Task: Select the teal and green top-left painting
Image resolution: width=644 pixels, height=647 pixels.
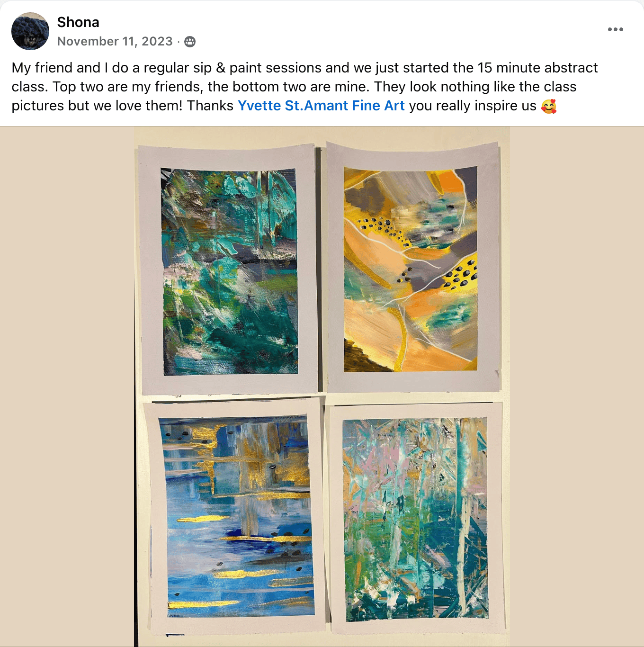Action: coord(230,272)
